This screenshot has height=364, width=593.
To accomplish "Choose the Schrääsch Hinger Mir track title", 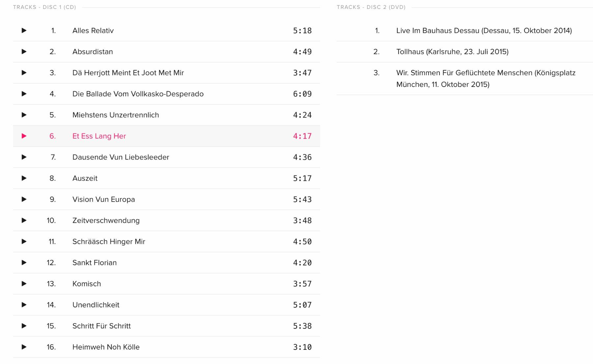I will coord(109,242).
